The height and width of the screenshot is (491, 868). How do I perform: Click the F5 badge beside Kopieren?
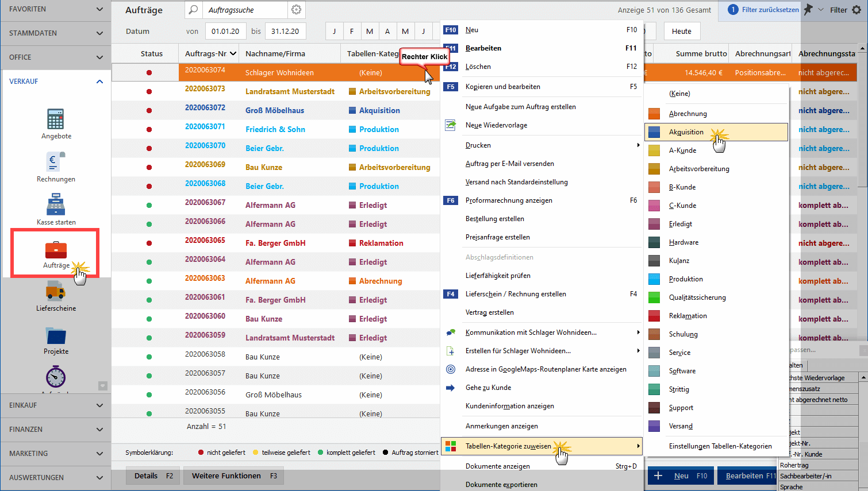pyautogui.click(x=451, y=87)
